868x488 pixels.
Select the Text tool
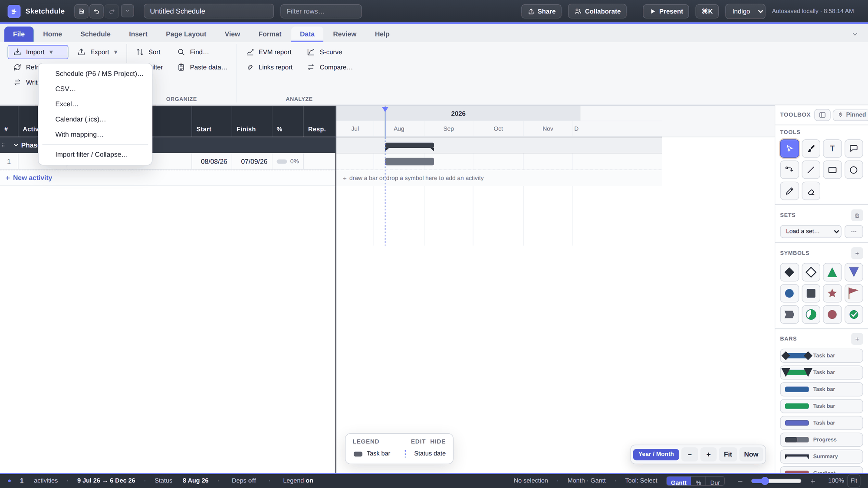tap(832, 148)
